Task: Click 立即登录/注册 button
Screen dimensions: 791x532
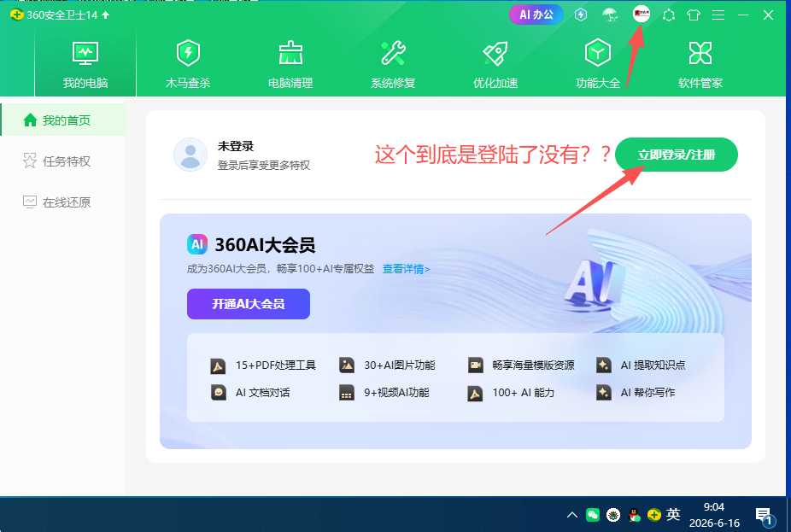Action: click(x=676, y=155)
